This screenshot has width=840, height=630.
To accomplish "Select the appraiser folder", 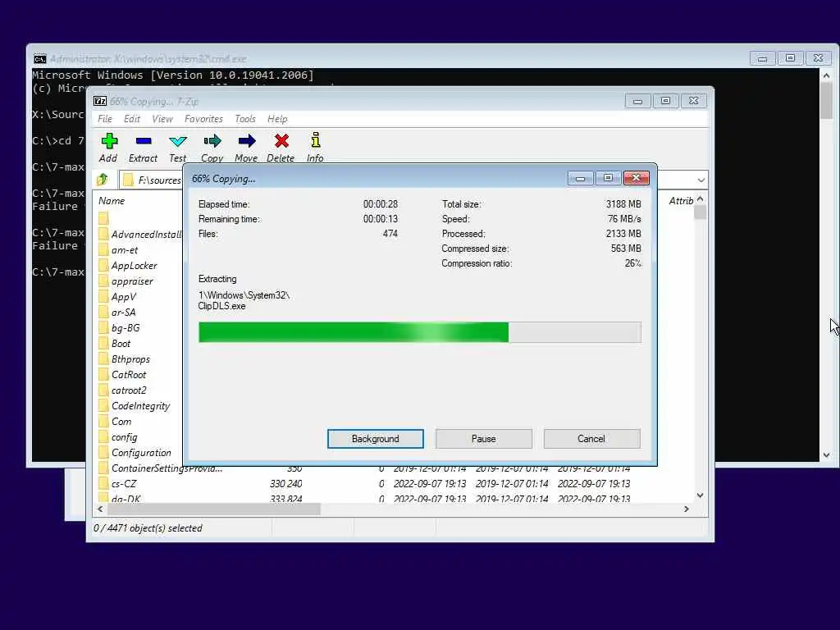I will tap(132, 281).
